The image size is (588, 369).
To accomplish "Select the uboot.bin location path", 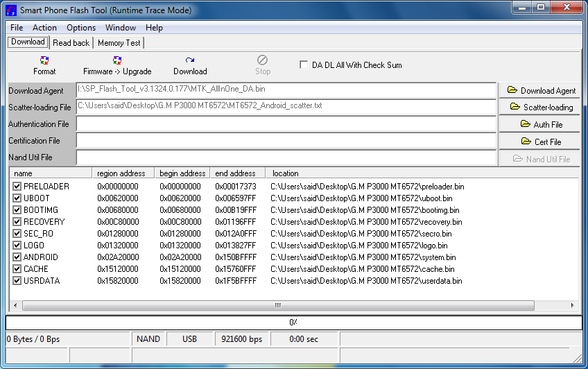I will (361, 198).
